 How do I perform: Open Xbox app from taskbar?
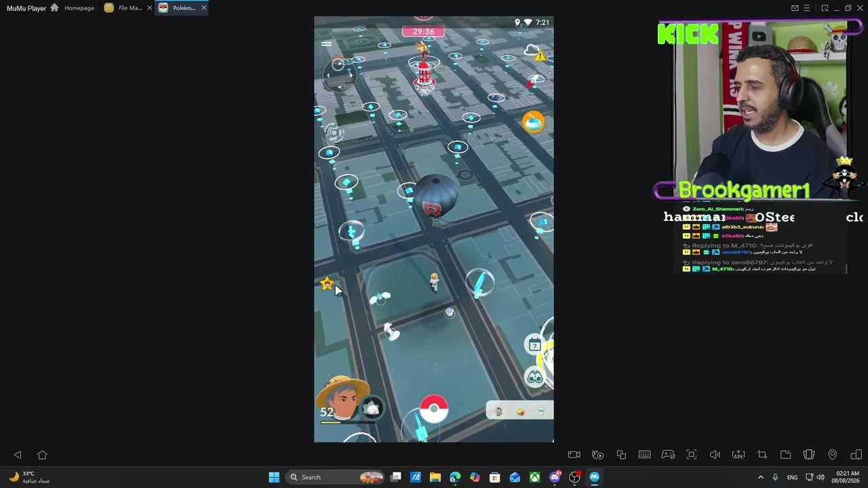tap(535, 477)
